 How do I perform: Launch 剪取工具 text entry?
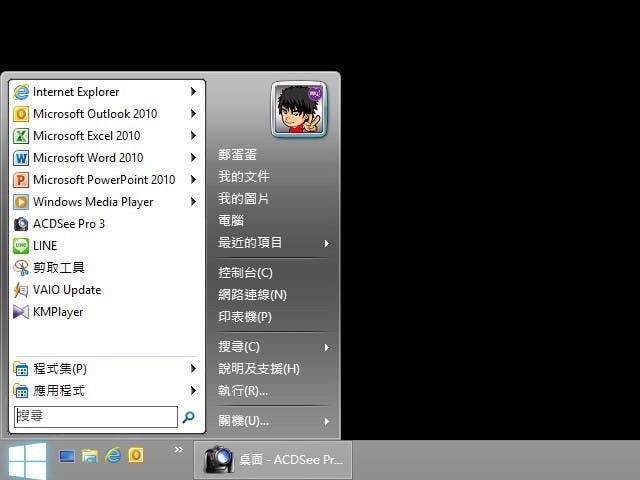[x=59, y=268]
